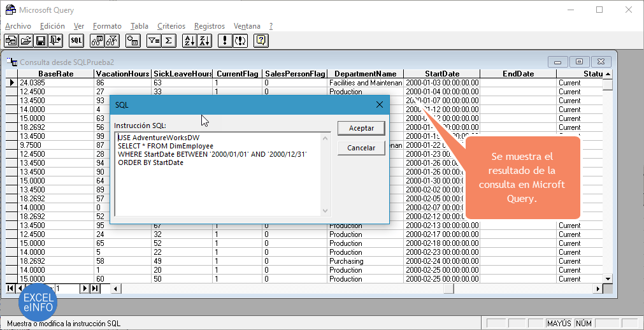Click the MAYÚS status bar indicator
Viewport: 644px width, 330px height.
coord(559,324)
